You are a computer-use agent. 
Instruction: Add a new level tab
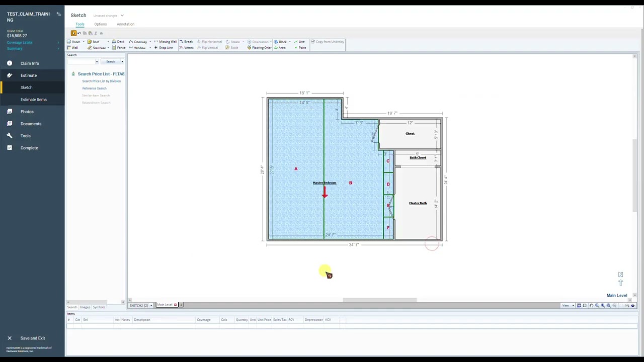181,305
